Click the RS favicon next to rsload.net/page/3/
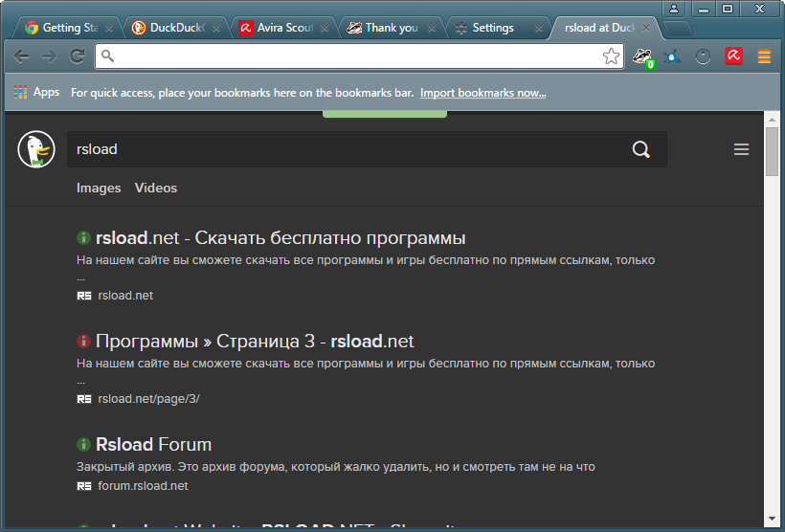The width and height of the screenshot is (785, 532). click(84, 399)
